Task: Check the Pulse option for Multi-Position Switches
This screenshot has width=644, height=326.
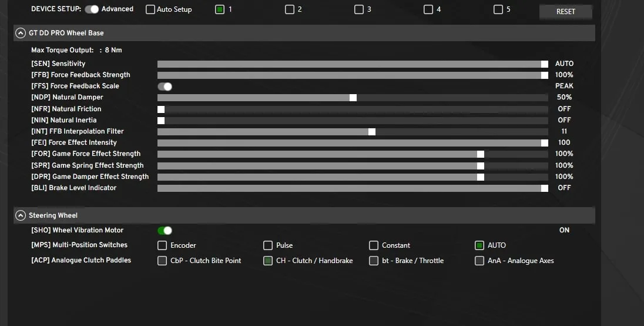Action: click(268, 245)
